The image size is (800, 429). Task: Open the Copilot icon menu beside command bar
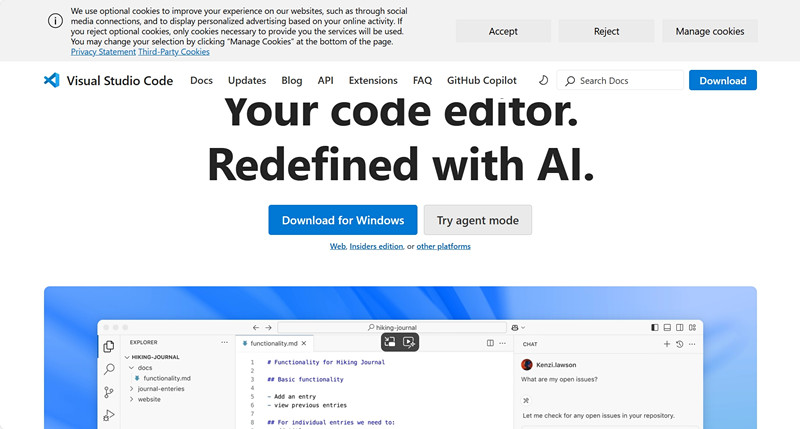pyautogui.click(x=518, y=327)
